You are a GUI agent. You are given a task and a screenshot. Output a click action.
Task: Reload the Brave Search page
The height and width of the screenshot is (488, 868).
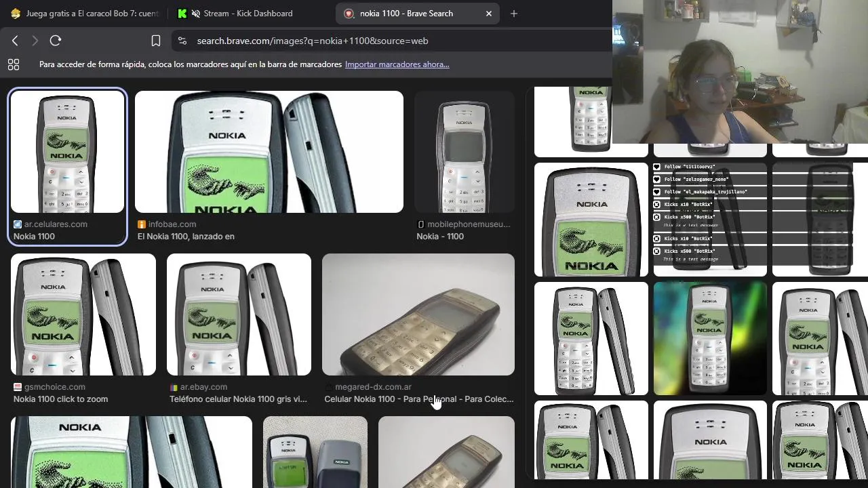(56, 41)
